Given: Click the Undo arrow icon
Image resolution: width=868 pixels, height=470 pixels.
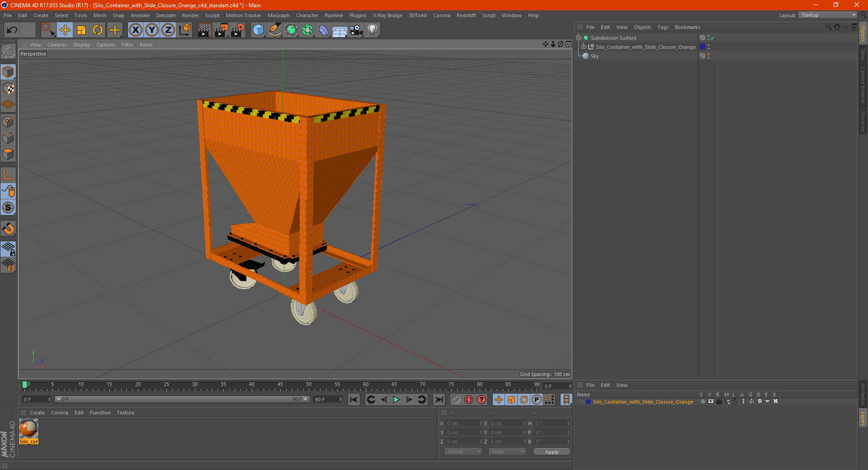Looking at the screenshot, I should (12, 30).
